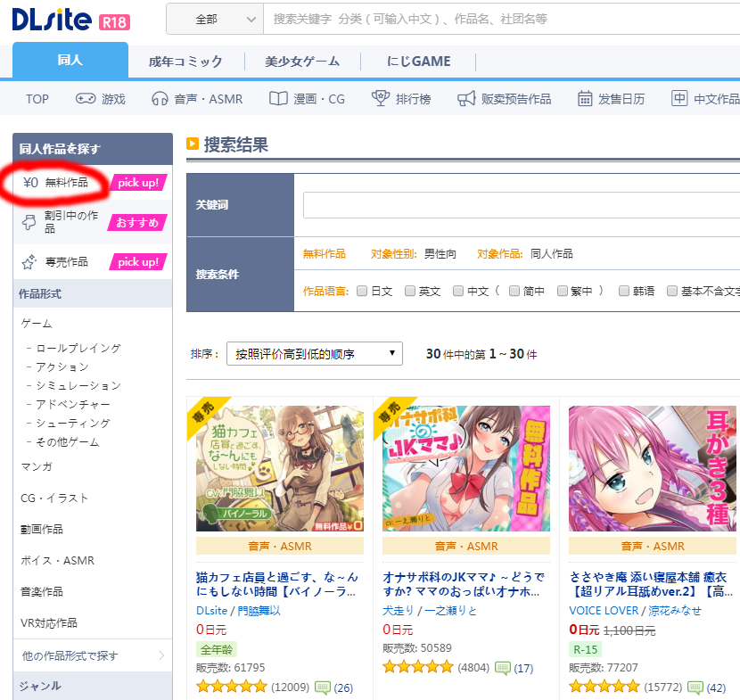Open the 全部 search category dropdown
This screenshot has height=700, width=740.
215,20
